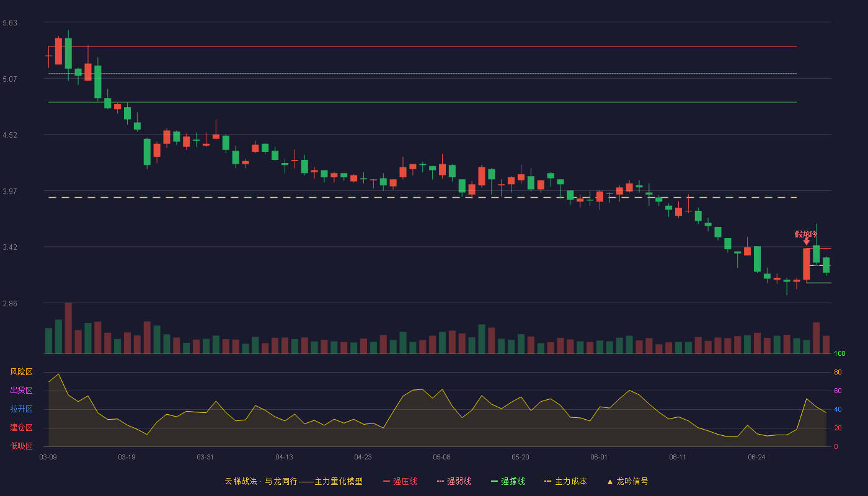Click the orange 80 indicator scale value
This screenshot has height=496, width=868.
pyautogui.click(x=838, y=372)
